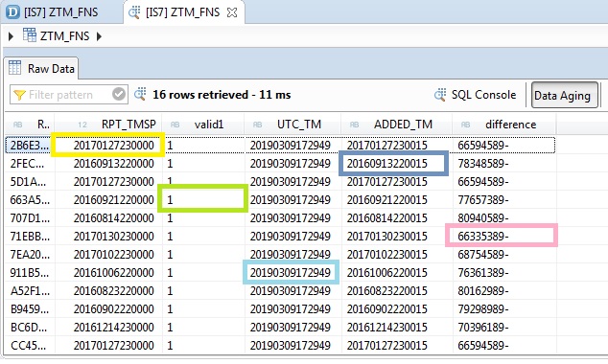Click the table icon beside ZTM_FNS breadcrumb
The image size is (608, 364).
(x=30, y=35)
